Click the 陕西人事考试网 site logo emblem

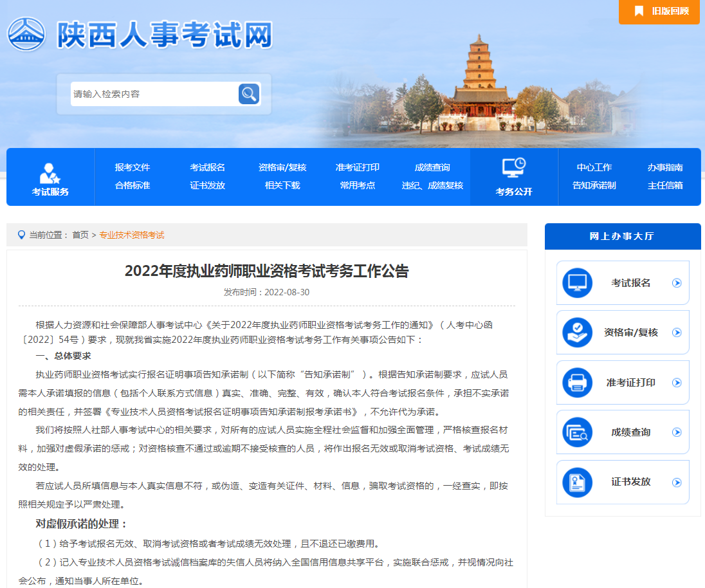[x=26, y=34]
